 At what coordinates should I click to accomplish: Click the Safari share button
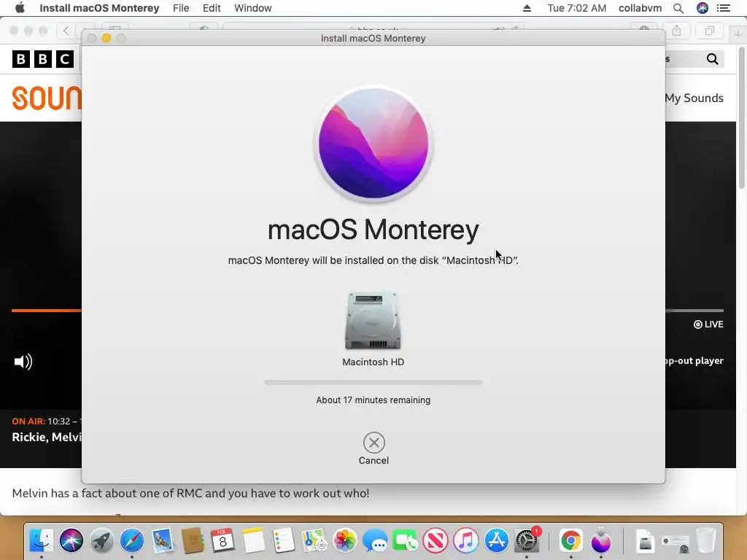(x=676, y=31)
